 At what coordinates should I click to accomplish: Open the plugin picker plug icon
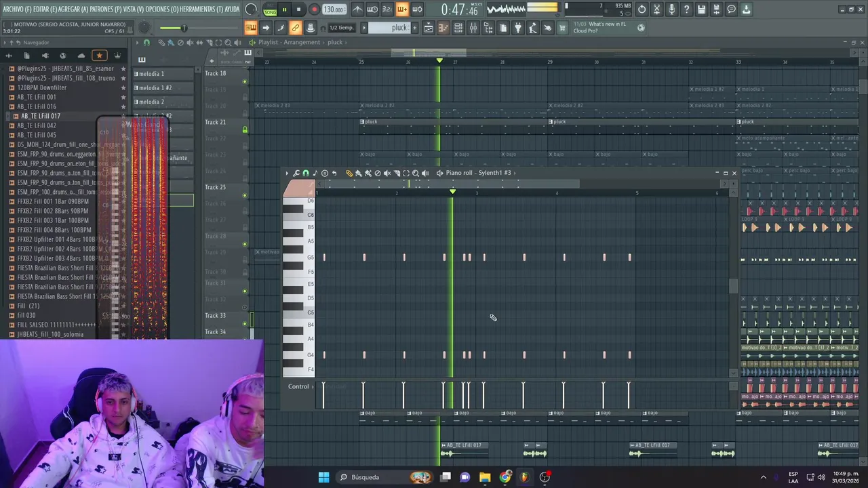tap(517, 28)
